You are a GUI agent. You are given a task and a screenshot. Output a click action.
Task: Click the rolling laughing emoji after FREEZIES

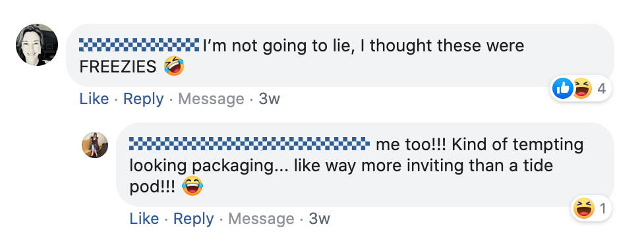174,66
